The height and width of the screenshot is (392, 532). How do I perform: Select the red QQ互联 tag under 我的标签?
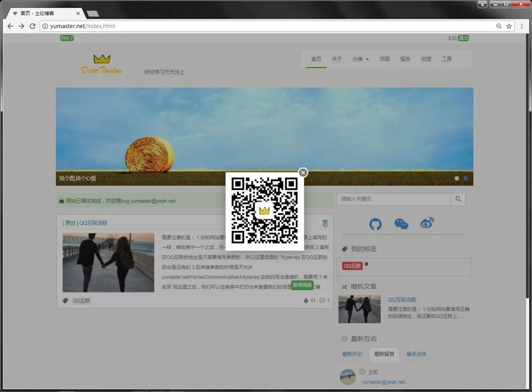click(x=352, y=266)
